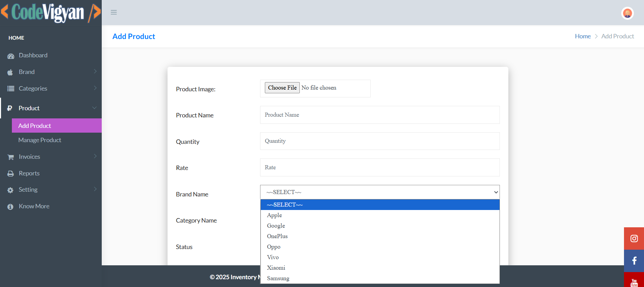The height and width of the screenshot is (287, 644).
Task: Pick OnePlus from the brand options
Action: (277, 236)
